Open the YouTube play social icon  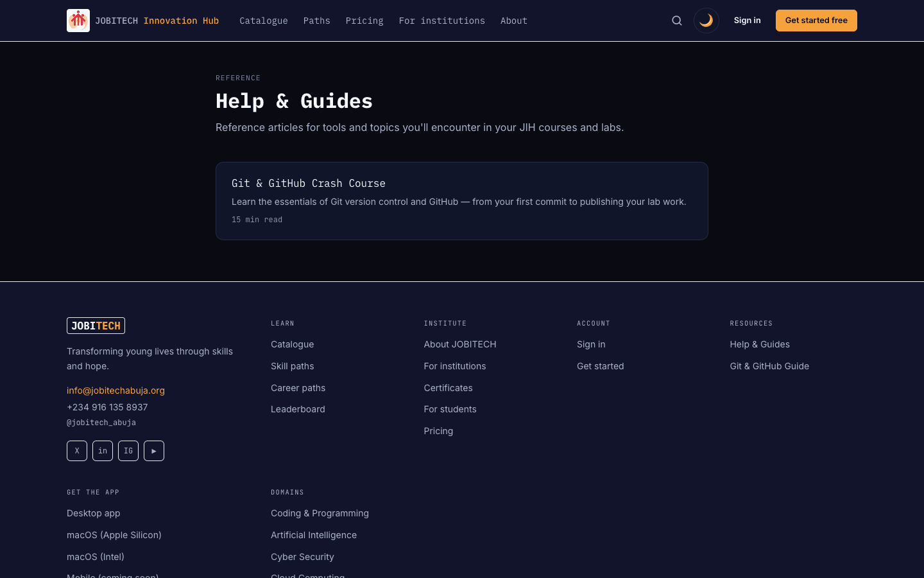154,451
